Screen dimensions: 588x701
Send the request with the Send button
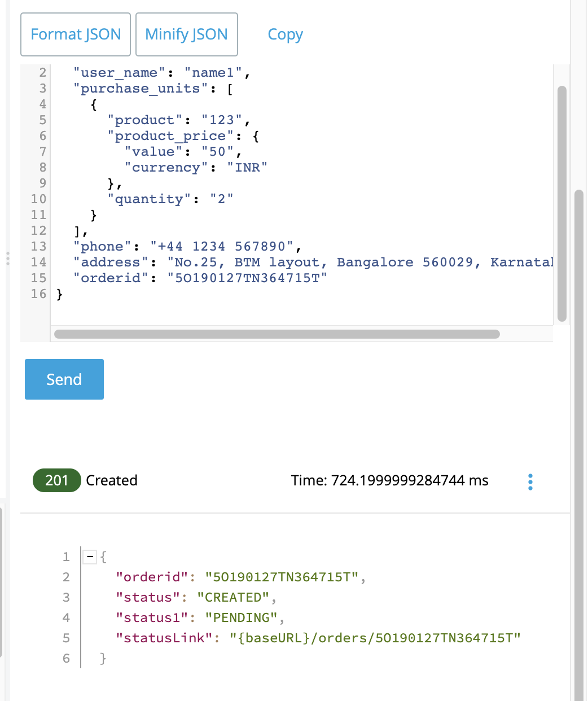pyautogui.click(x=64, y=379)
